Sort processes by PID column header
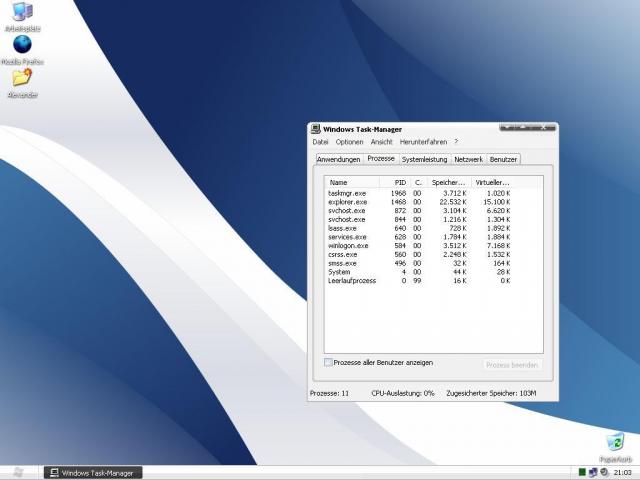This screenshot has height=480, width=640. (x=400, y=183)
